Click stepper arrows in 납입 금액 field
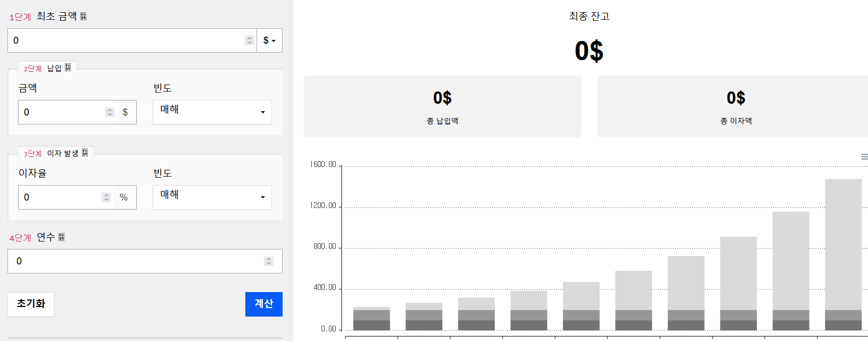The image size is (868, 341). coord(110,112)
